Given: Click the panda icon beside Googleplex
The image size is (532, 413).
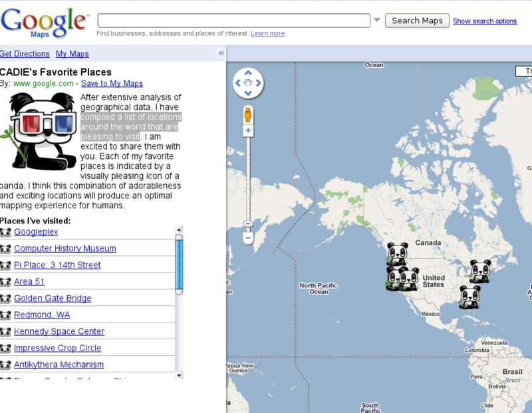Looking at the screenshot, I should coord(5,233).
